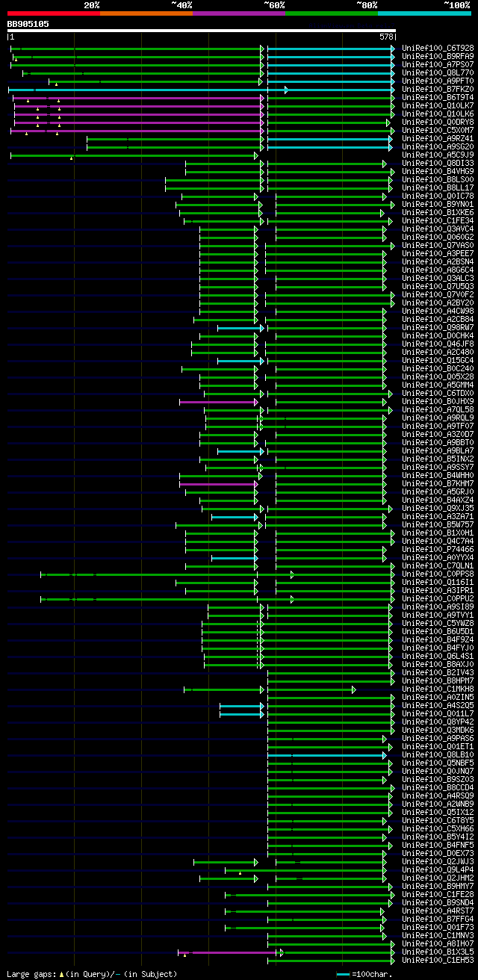Select the UniRef100_D0EX73 row label
Image resolution: width=478 pixels, height=980 pixels.
(x=438, y=853)
